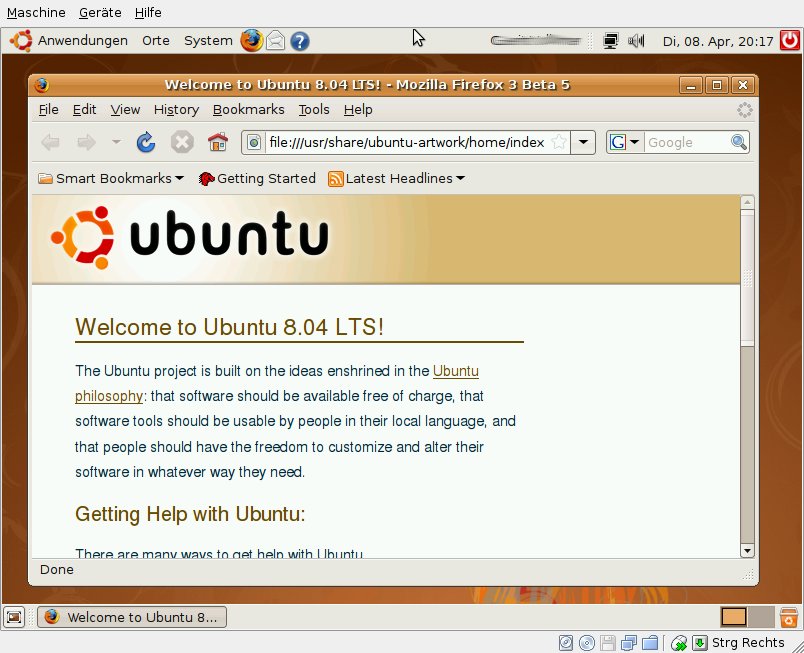Image resolution: width=804 pixels, height=653 pixels.
Task: Launch Firefox from the top panel icon
Action: (x=251, y=41)
